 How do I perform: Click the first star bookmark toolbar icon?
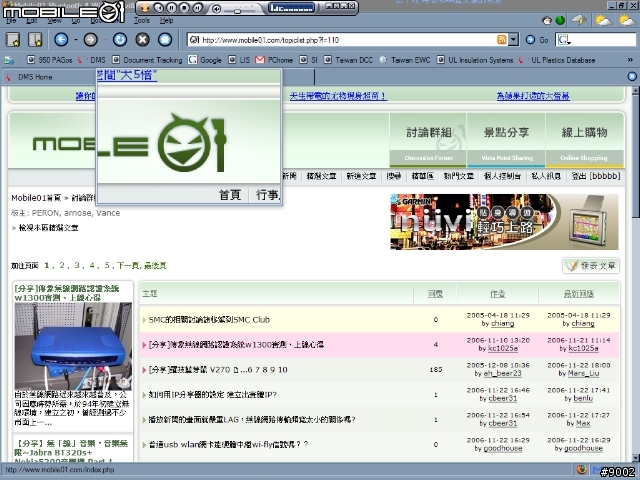(x=13, y=40)
